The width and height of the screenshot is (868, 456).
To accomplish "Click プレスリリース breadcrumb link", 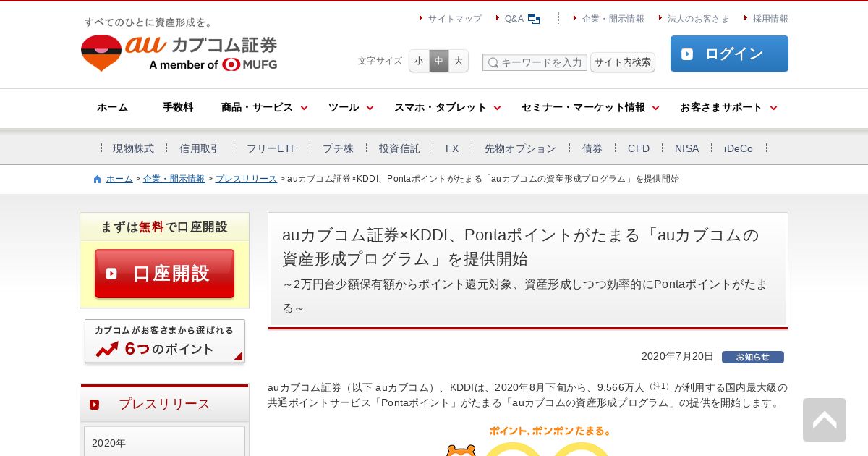I will tap(246, 179).
